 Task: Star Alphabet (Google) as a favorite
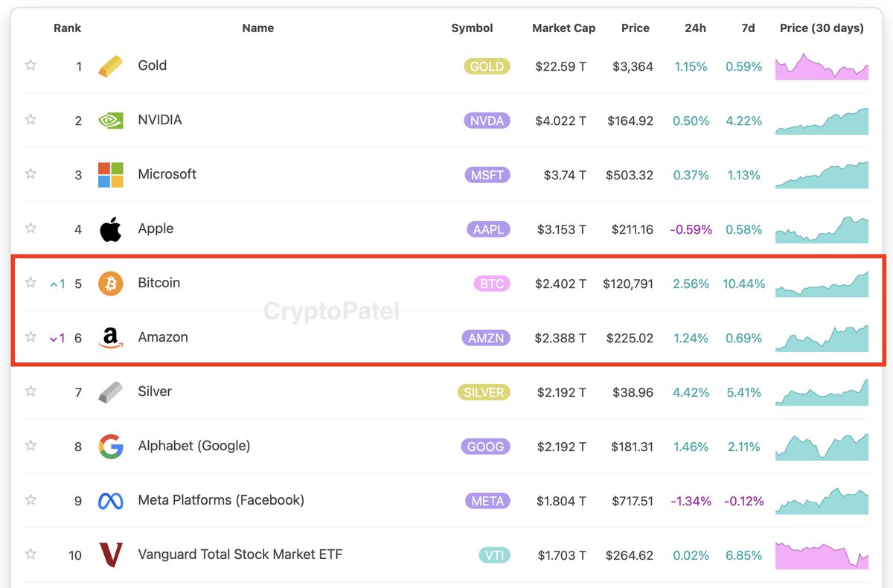pyautogui.click(x=31, y=446)
